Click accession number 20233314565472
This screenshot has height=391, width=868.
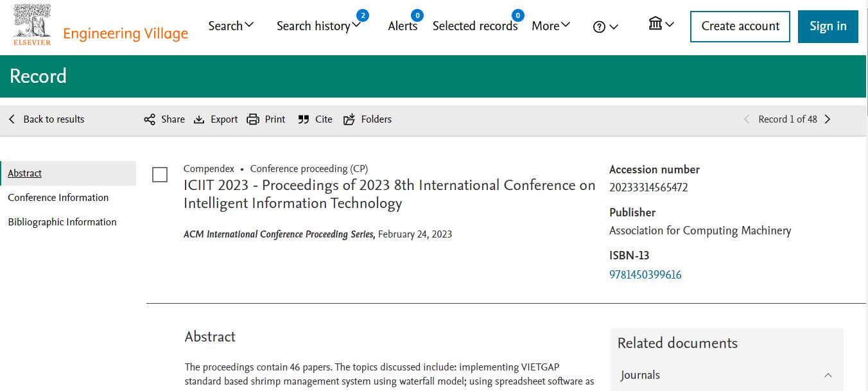pyautogui.click(x=648, y=187)
